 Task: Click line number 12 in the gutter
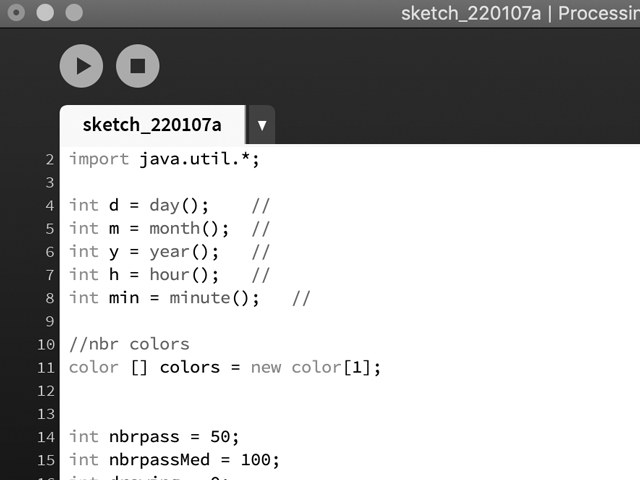[46, 391]
